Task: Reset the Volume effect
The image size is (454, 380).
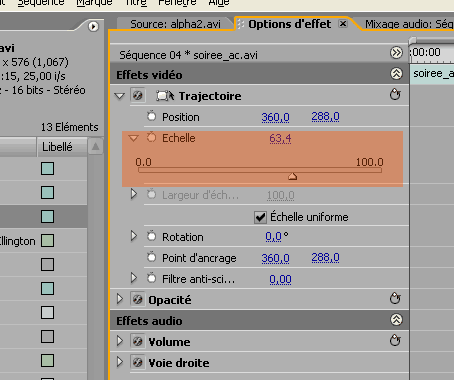Action: pos(395,341)
